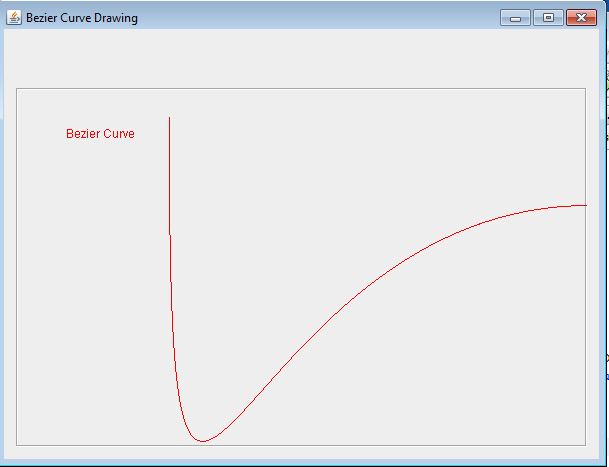
Task: Close the Bezier Curve Drawing window
Action: coord(581,18)
